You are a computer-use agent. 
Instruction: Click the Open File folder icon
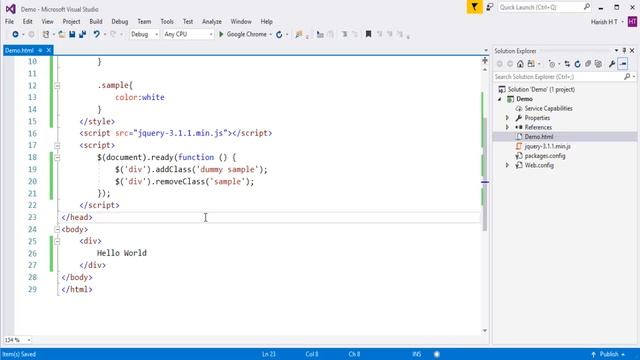pyautogui.click(x=62, y=34)
